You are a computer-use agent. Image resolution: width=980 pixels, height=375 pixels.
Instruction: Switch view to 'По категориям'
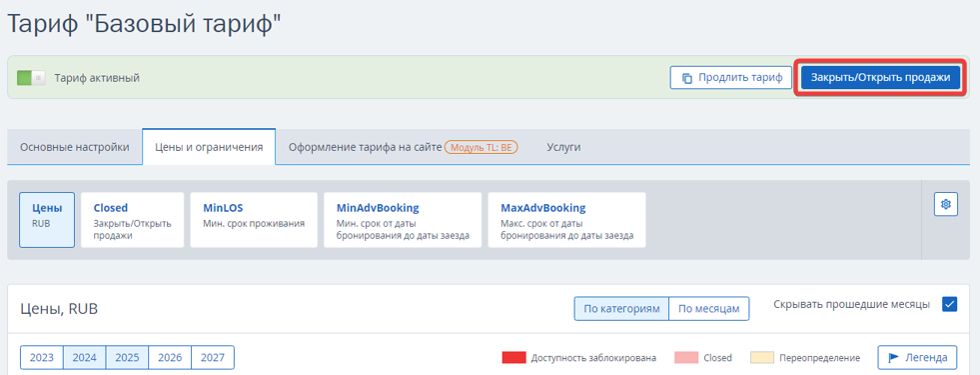click(622, 309)
